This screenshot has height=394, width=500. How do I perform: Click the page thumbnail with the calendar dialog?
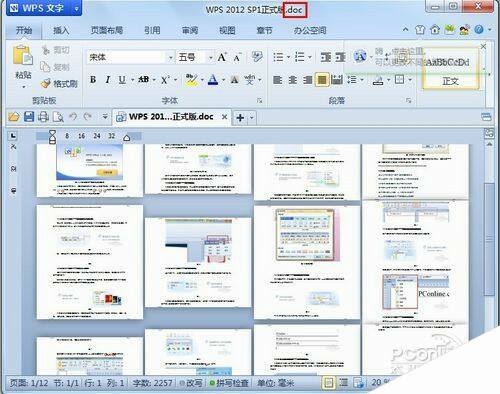point(307,262)
